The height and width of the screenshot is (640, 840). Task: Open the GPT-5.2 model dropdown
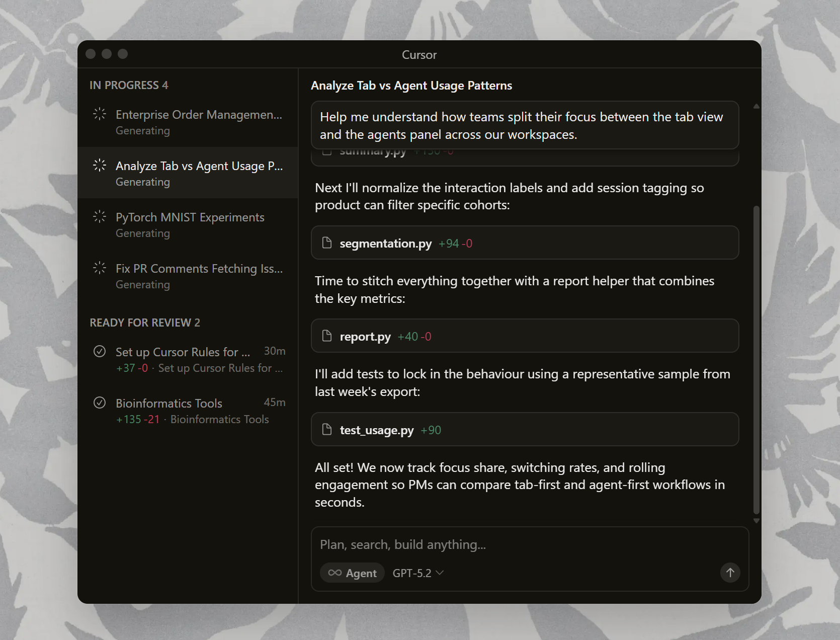click(x=418, y=573)
